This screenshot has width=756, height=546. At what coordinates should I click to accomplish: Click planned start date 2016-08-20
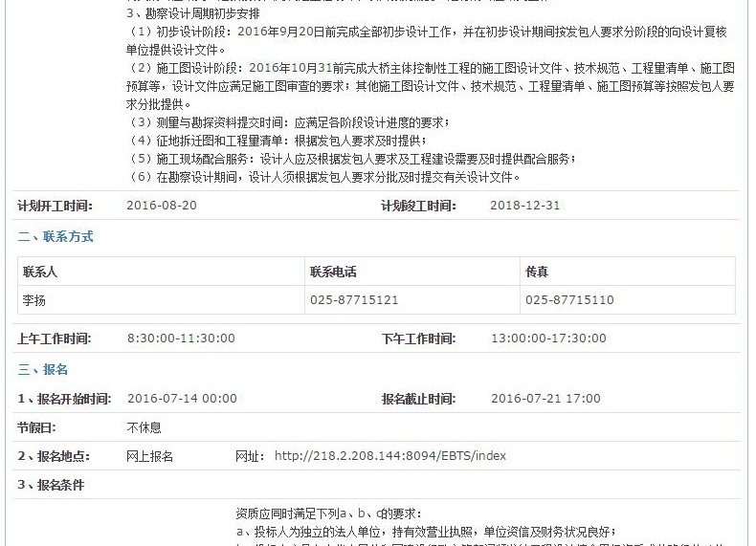coord(162,206)
